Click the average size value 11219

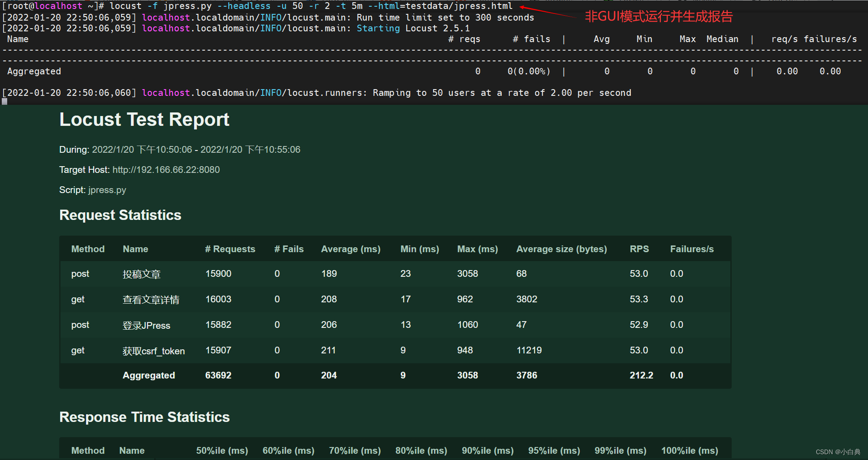529,350
